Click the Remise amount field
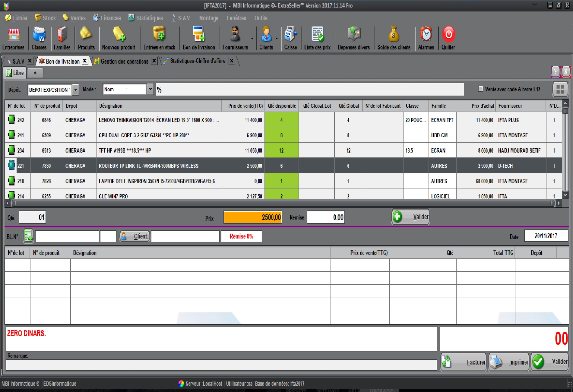 click(x=326, y=217)
